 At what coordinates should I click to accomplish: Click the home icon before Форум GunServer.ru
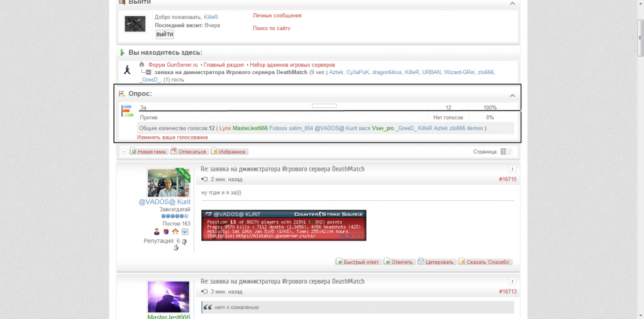[x=142, y=65]
